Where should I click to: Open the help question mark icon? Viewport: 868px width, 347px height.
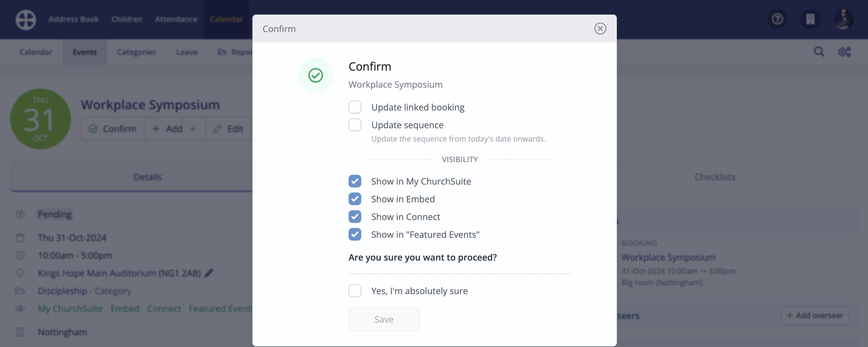(x=777, y=19)
